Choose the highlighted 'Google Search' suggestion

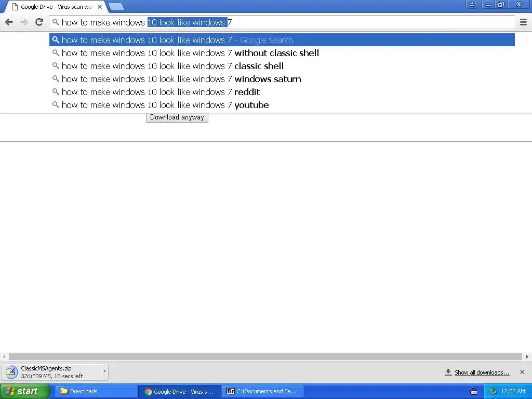point(282,40)
